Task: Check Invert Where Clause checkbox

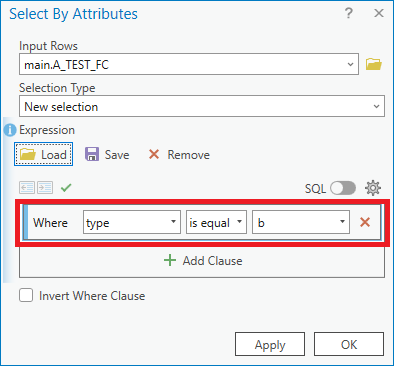Action: coord(26,295)
